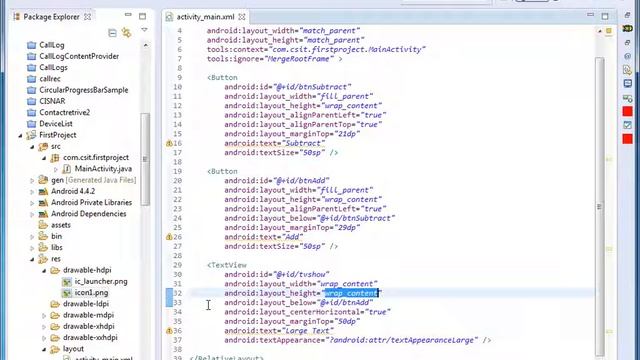Maximize the Package Explorer view
Viewport: 640px width, 360px height.
(142, 16)
